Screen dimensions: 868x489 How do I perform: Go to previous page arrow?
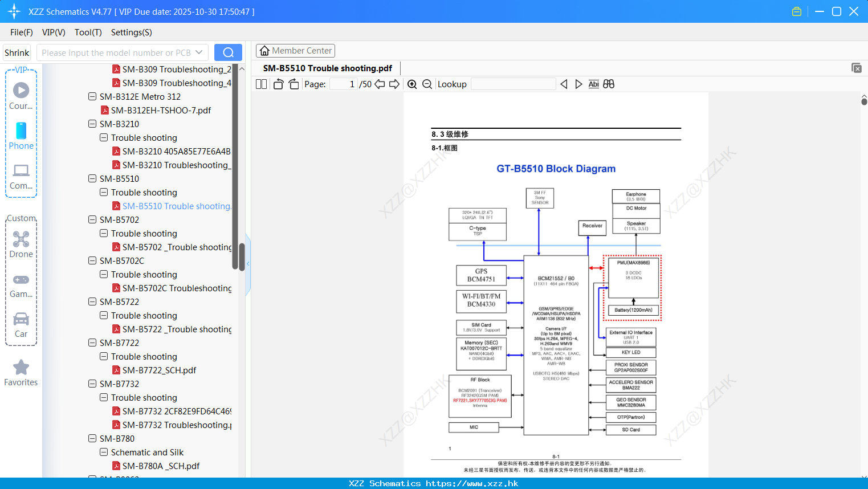pos(380,84)
